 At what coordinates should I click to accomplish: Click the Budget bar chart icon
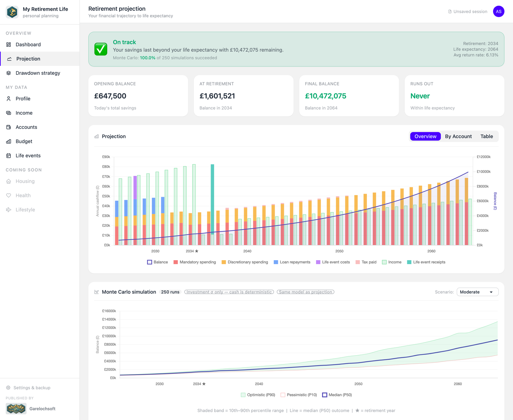(x=9, y=141)
